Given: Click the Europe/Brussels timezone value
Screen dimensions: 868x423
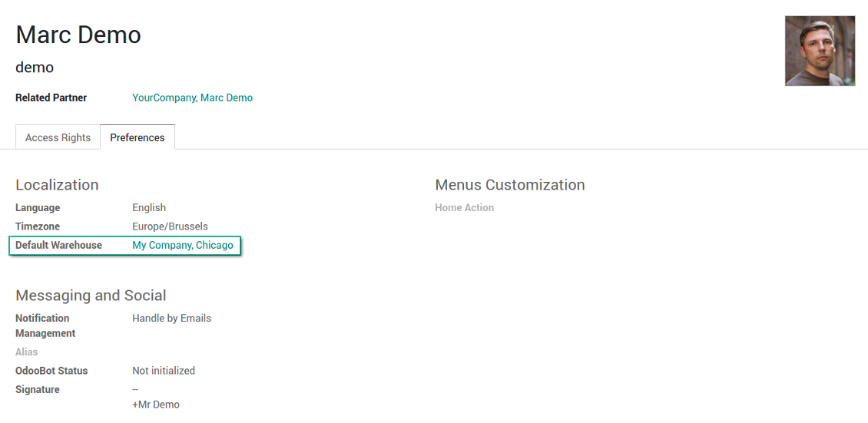Looking at the screenshot, I should pyautogui.click(x=170, y=226).
